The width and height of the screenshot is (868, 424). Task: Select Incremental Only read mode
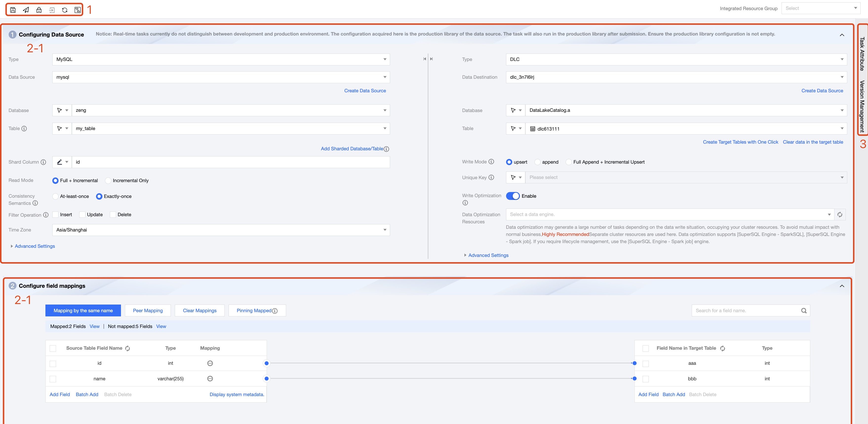tap(108, 180)
